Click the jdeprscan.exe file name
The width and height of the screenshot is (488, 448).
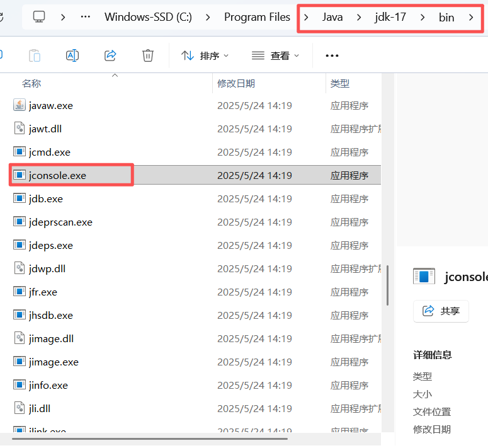click(x=60, y=222)
